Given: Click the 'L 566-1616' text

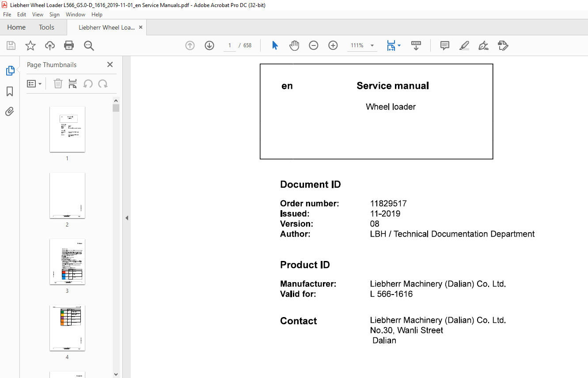Looking at the screenshot, I should point(391,294).
